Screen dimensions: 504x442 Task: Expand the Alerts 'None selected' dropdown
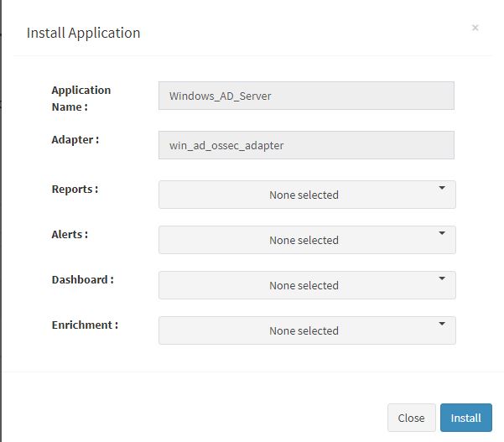click(x=307, y=240)
